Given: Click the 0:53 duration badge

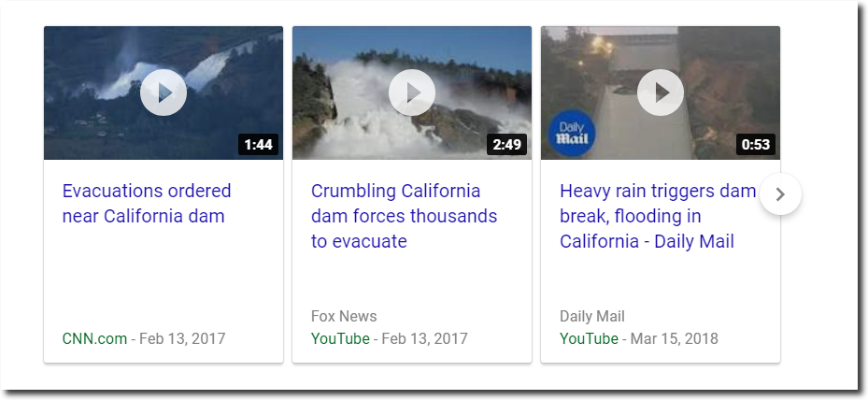Looking at the screenshot, I should click(x=756, y=145).
